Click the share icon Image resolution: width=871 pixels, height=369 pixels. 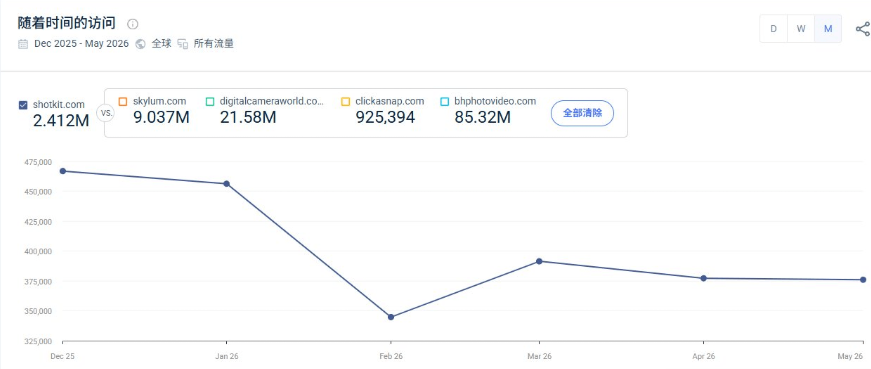pos(863,29)
